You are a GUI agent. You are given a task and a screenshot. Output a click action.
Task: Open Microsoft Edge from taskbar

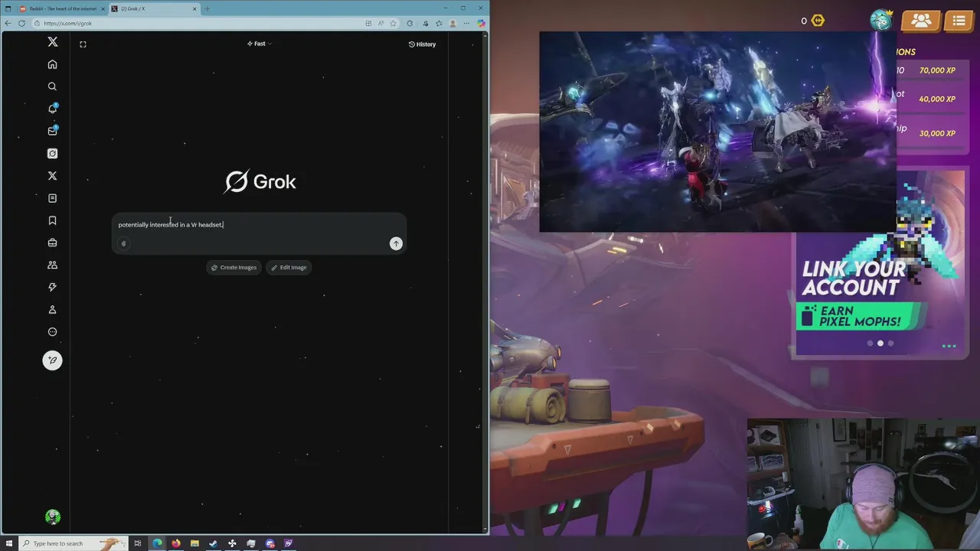click(157, 543)
